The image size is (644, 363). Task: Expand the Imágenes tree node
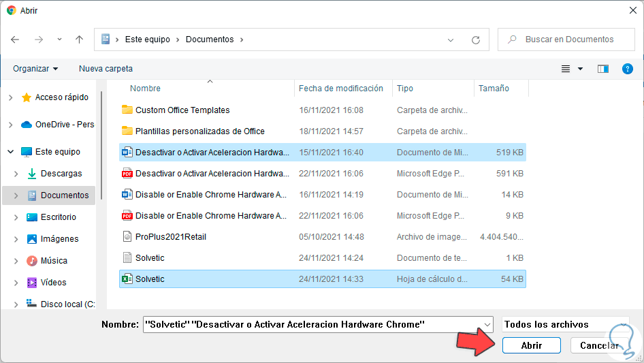tap(16, 239)
